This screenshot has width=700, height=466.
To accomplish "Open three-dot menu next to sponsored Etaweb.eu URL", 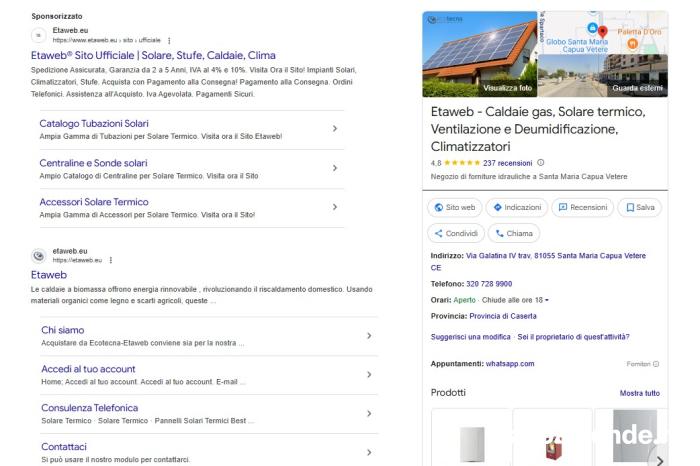I will (169, 41).
